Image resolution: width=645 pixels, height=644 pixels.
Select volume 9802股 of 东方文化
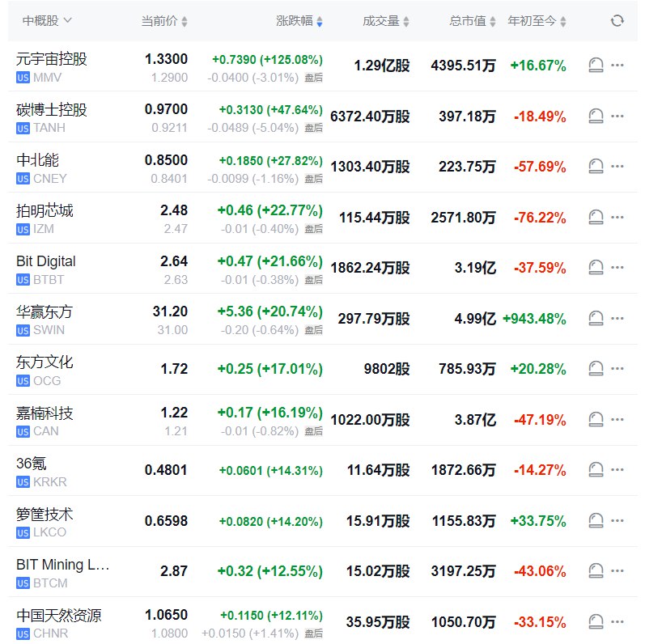point(387,369)
